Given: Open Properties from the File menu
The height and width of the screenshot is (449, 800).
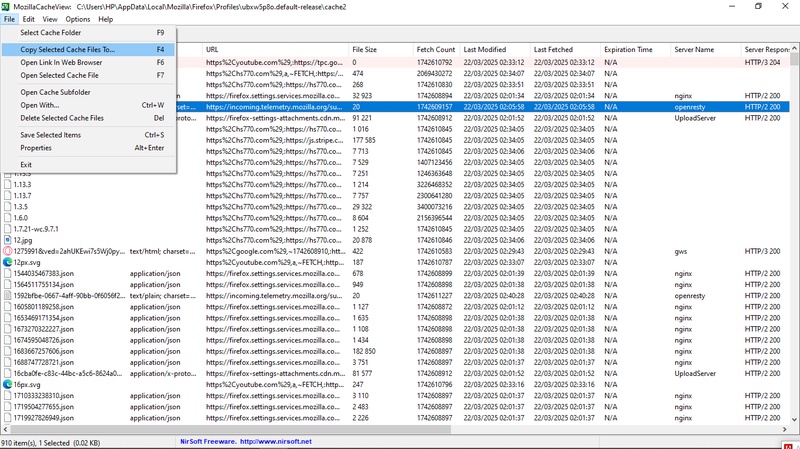Looking at the screenshot, I should tap(36, 148).
